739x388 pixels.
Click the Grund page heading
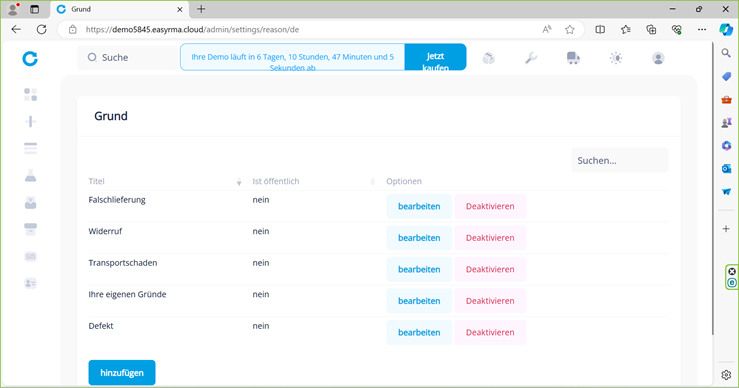point(111,116)
